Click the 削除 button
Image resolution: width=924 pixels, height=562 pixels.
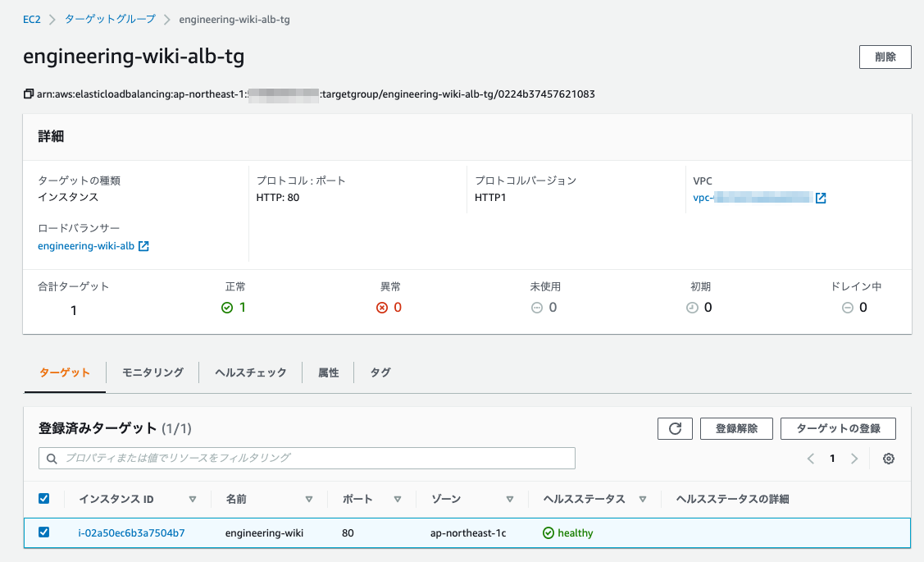tap(885, 57)
